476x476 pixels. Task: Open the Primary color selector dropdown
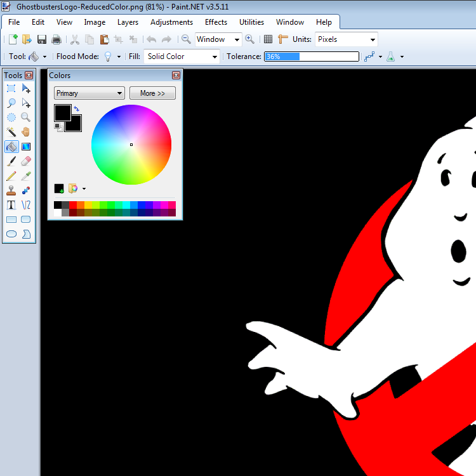[89, 93]
